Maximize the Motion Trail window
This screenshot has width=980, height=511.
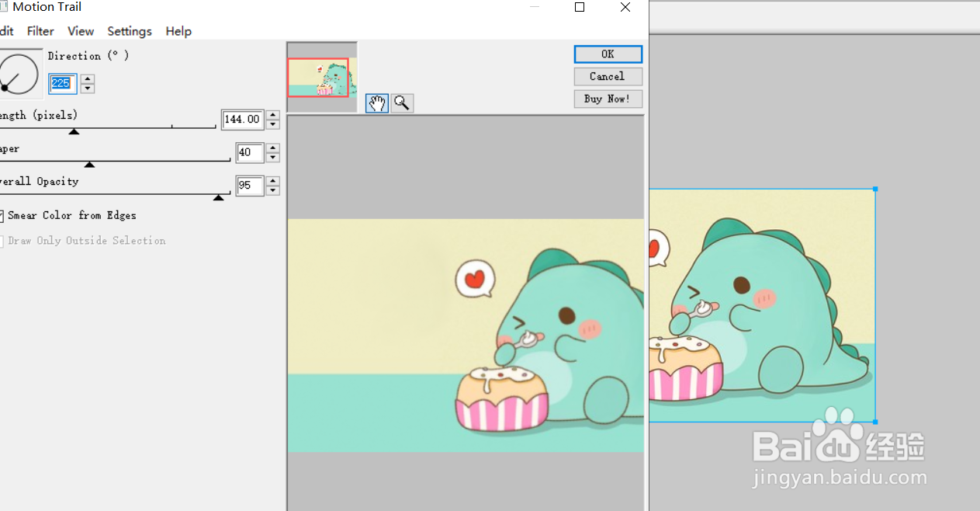(580, 7)
